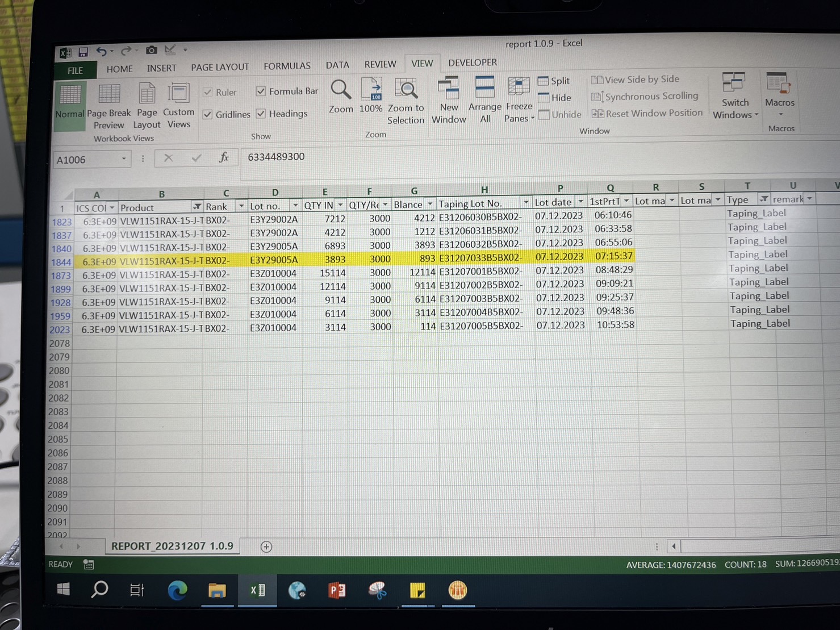Screen dimensions: 840x630
Task: Click the Split window button
Action: click(554, 81)
